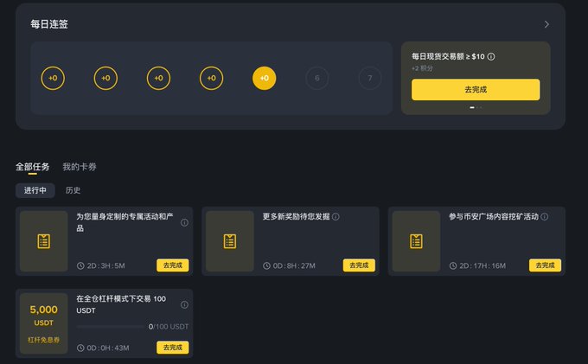This screenshot has width=588, height=364.
Task: Click the day 7 check-in circle
Action: tap(370, 78)
